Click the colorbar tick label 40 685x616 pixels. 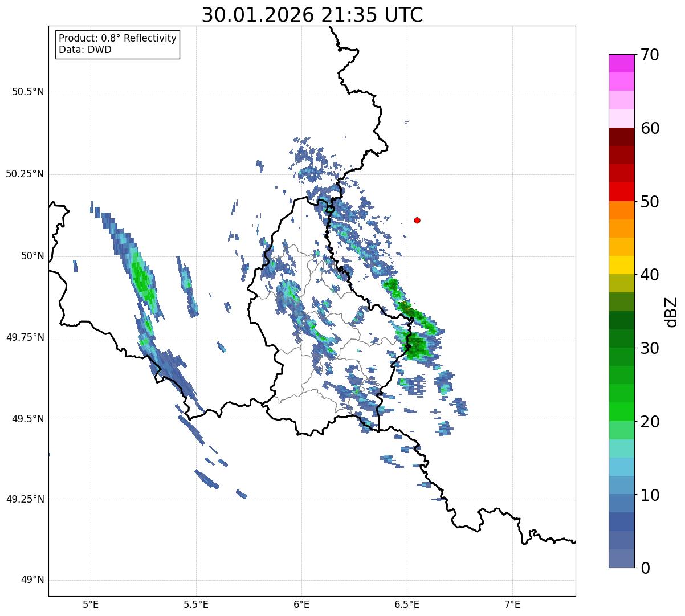tap(650, 275)
